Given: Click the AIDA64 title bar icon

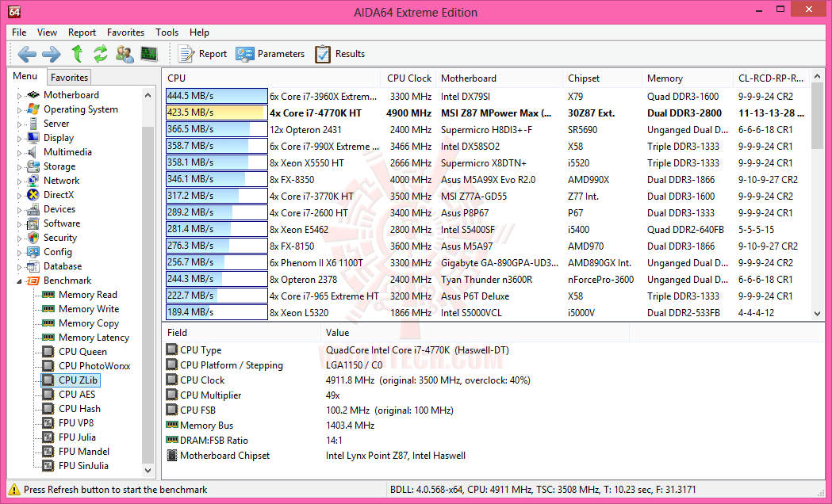Looking at the screenshot, I should (14, 12).
